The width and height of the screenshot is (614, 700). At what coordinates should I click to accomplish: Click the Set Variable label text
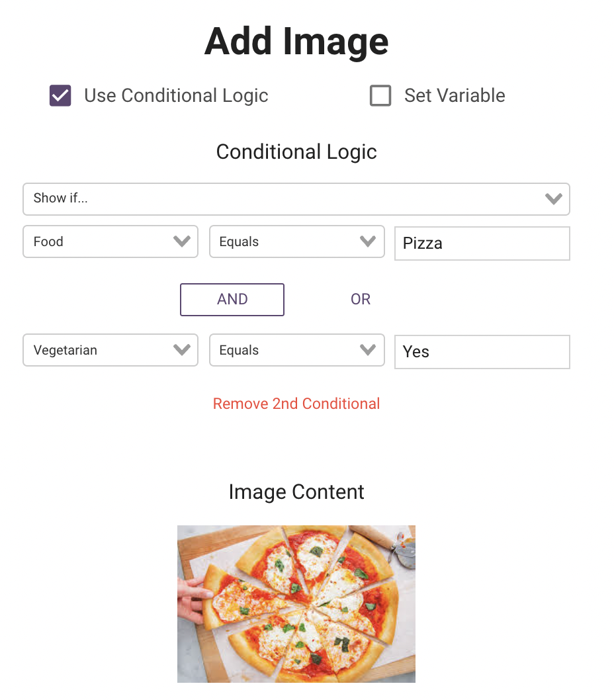(x=455, y=96)
